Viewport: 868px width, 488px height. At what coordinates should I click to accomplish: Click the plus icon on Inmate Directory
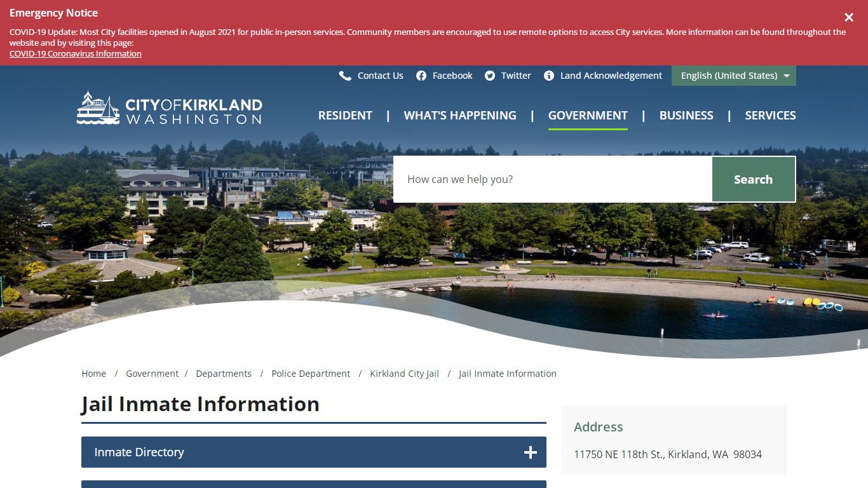(531, 452)
